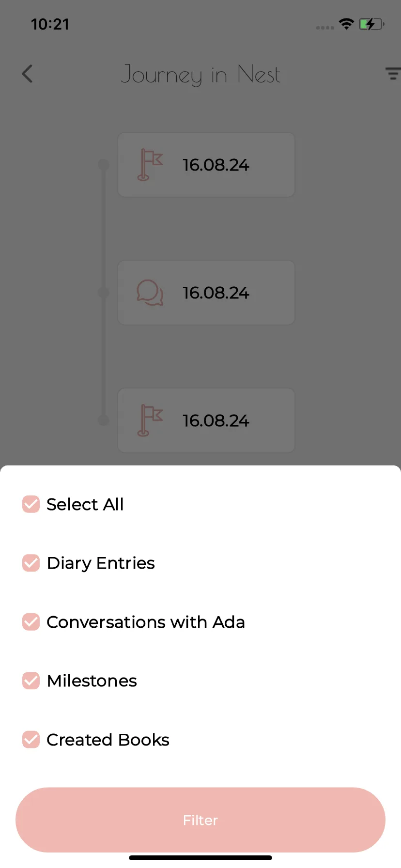
Task: Uncheck the Diary Entries checkbox
Action: 31,563
